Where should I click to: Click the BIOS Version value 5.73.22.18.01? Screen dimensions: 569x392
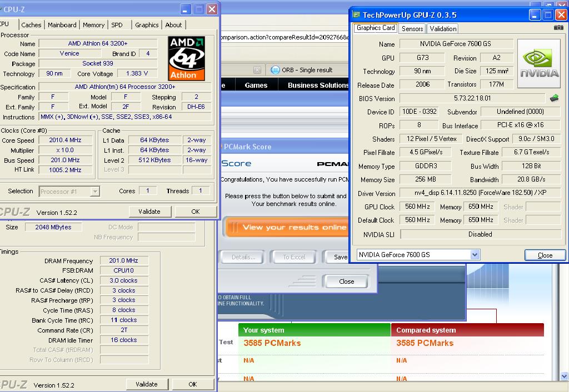472,98
